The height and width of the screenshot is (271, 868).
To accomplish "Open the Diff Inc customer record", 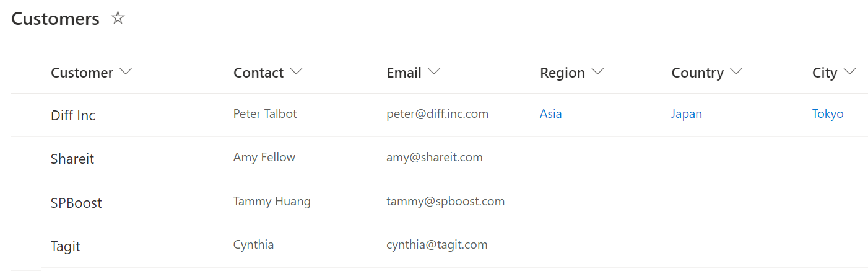I will pos(72,115).
